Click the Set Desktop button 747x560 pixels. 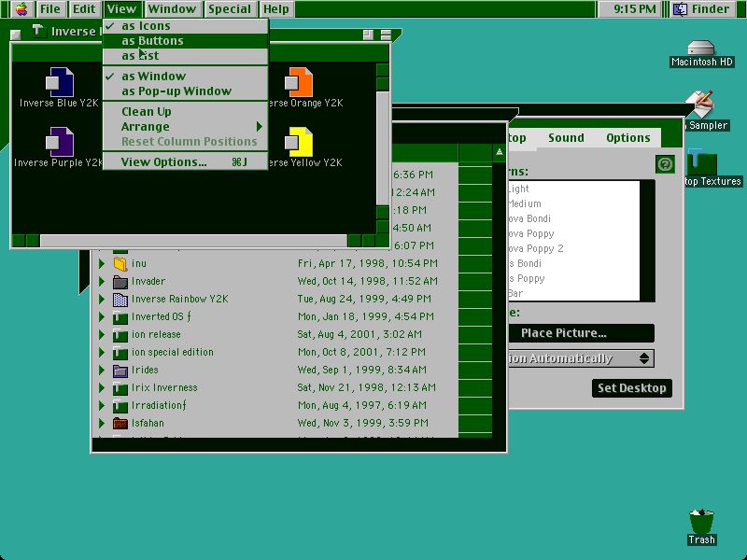pyautogui.click(x=632, y=388)
